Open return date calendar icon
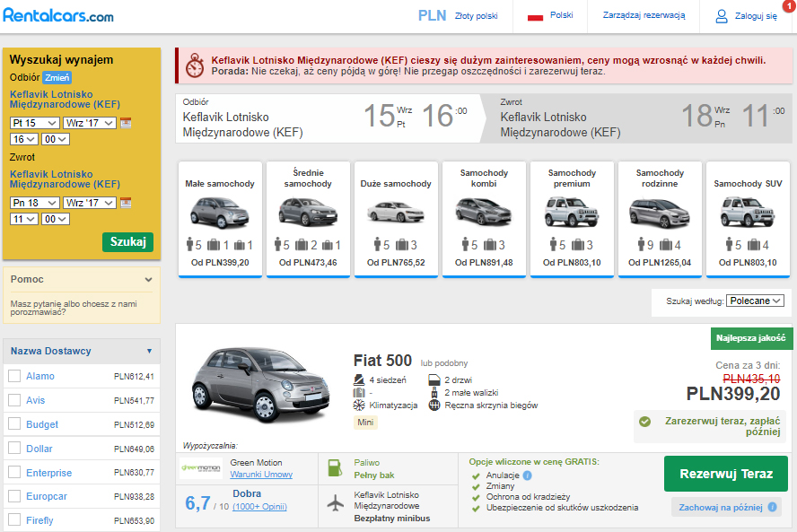Image resolution: width=797 pixels, height=532 pixels. pyautogui.click(x=126, y=203)
